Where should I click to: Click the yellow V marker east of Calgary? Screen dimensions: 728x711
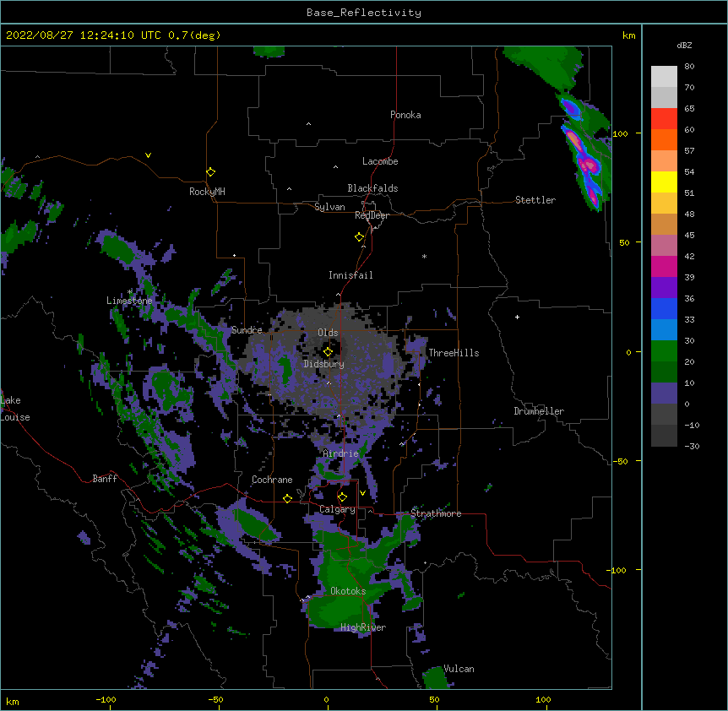pos(362,493)
